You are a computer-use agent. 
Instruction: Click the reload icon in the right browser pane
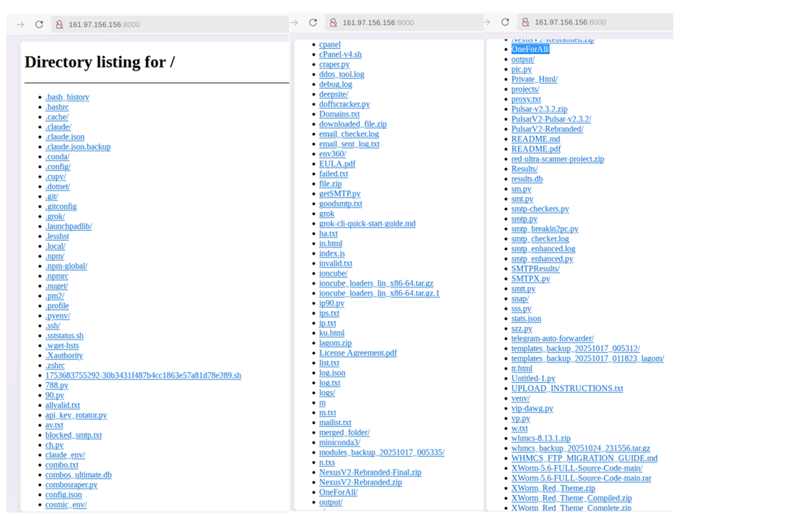505,22
